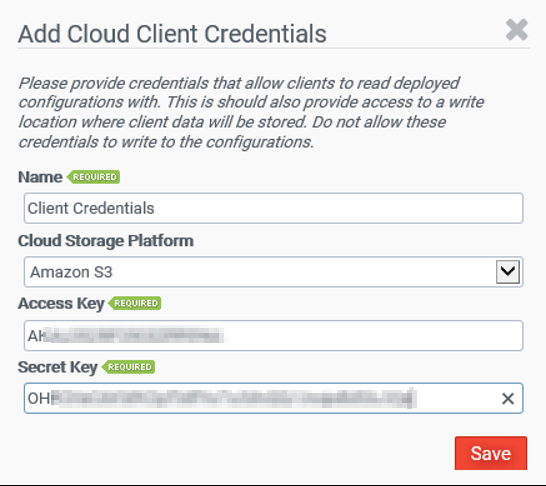Open the Amazon S3 platform selector
This screenshot has height=486, width=546.
(x=273, y=272)
